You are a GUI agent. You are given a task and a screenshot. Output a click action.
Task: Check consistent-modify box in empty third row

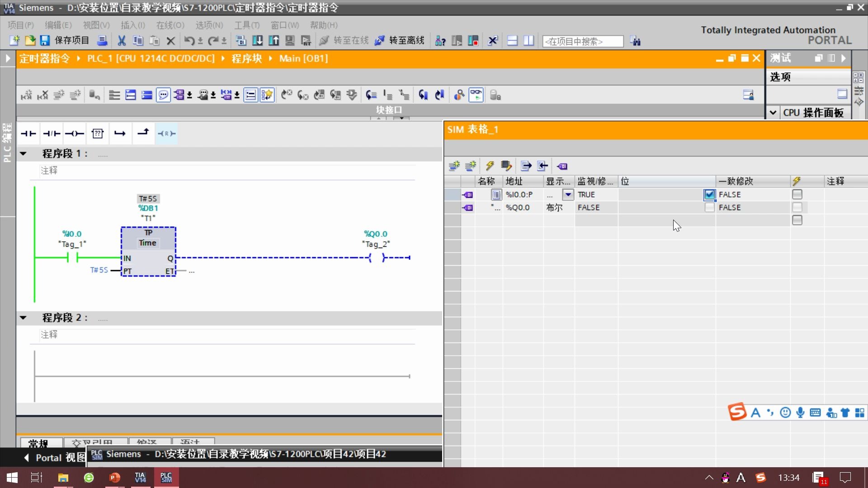797,220
